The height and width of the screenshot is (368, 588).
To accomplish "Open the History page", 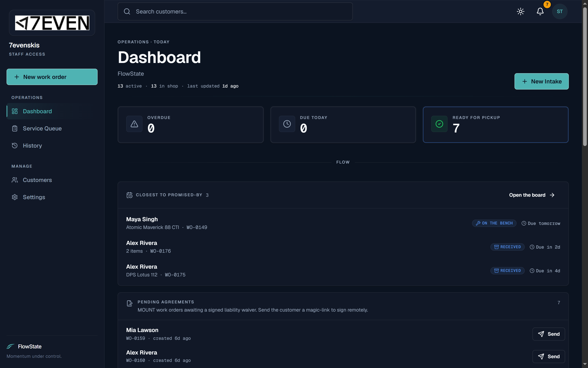I will click(52, 146).
